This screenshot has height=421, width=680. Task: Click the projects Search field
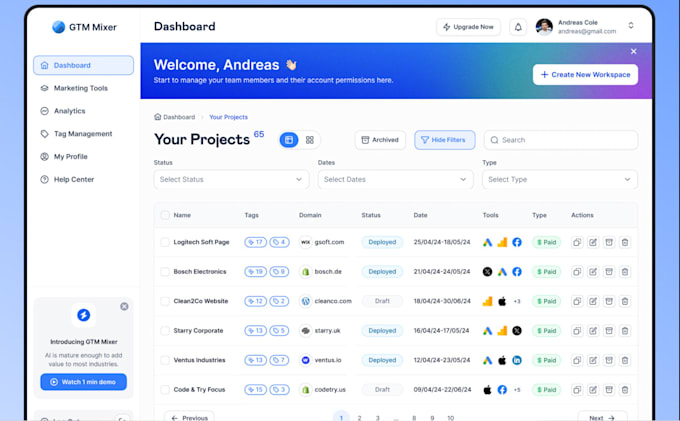tap(561, 140)
